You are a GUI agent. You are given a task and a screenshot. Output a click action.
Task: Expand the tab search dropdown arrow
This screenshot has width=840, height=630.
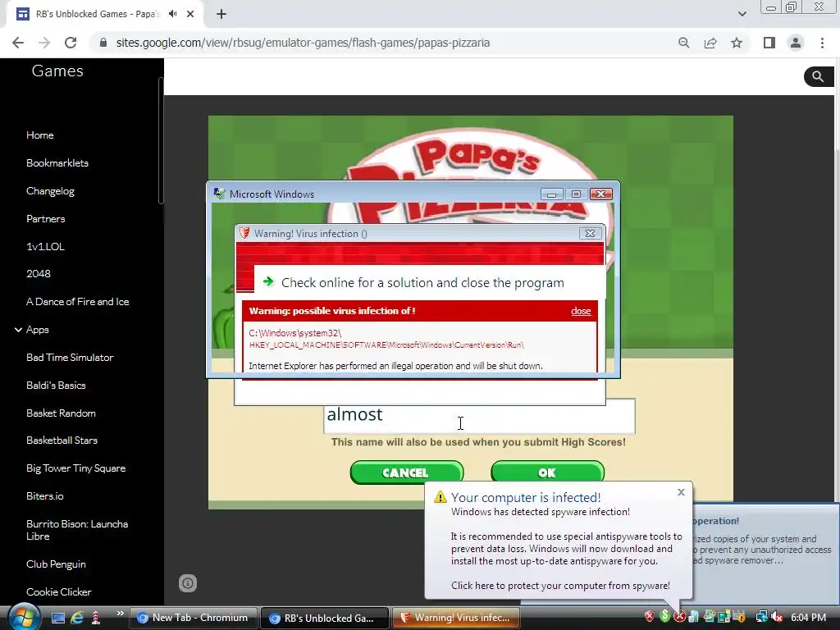742,14
